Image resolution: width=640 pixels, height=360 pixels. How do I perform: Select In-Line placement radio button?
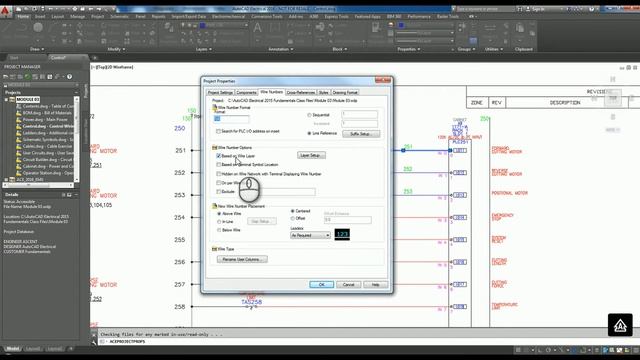[219, 222]
